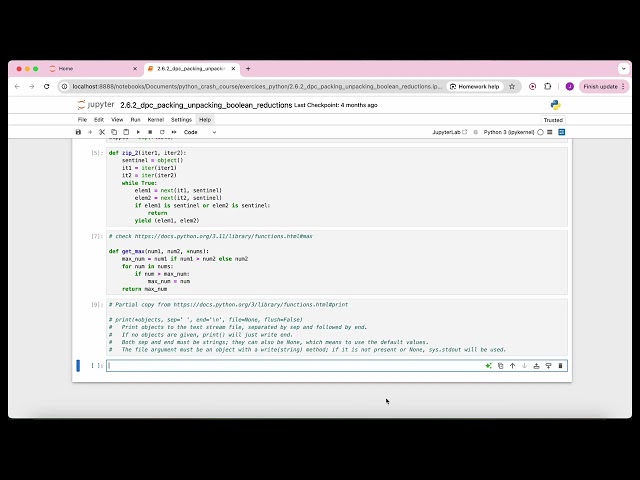Click the Last Checkpoint: 4 months ago text
The image size is (640, 480).
click(336, 105)
